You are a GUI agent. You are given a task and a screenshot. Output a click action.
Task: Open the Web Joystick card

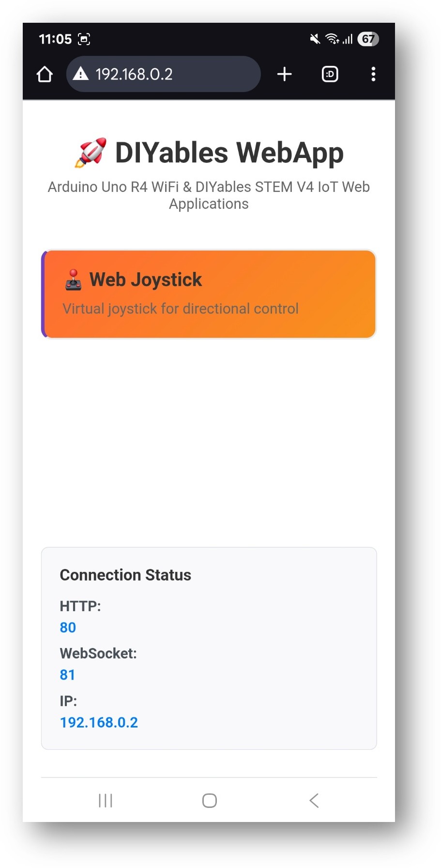click(209, 293)
